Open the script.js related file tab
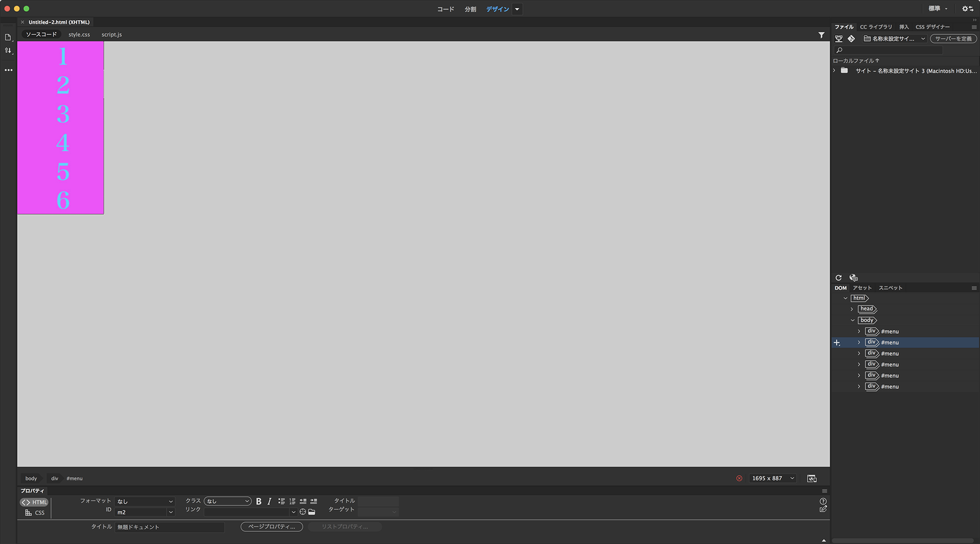Viewport: 980px width, 544px height. [x=112, y=35]
